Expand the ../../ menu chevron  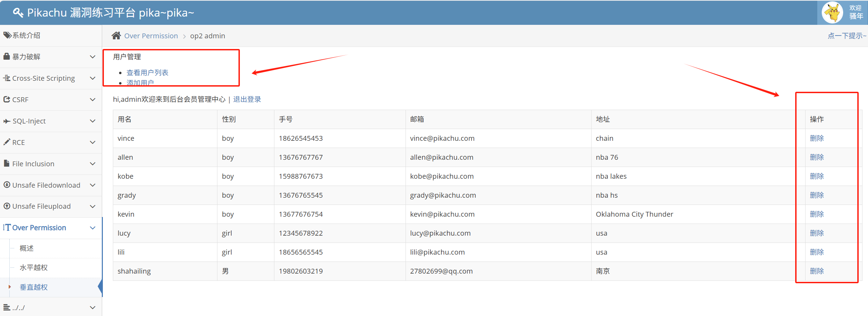[x=92, y=307]
